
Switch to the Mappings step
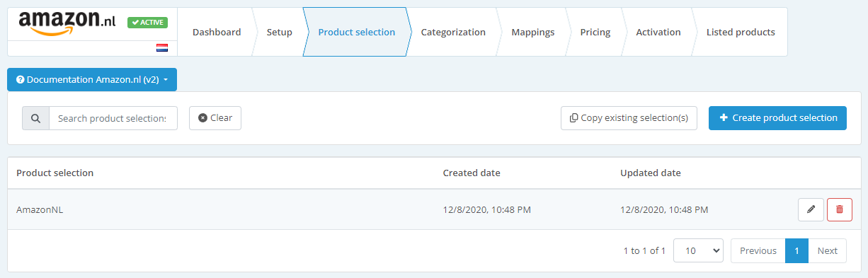(x=532, y=32)
